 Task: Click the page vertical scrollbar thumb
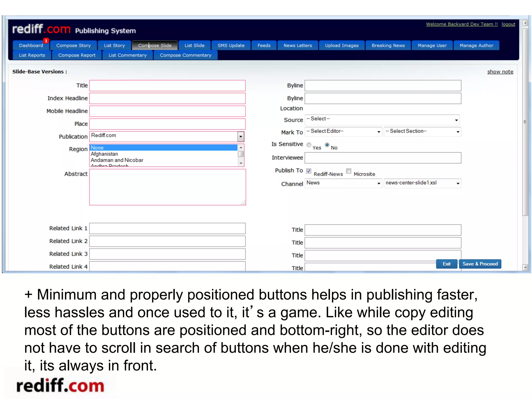[x=525, y=122]
